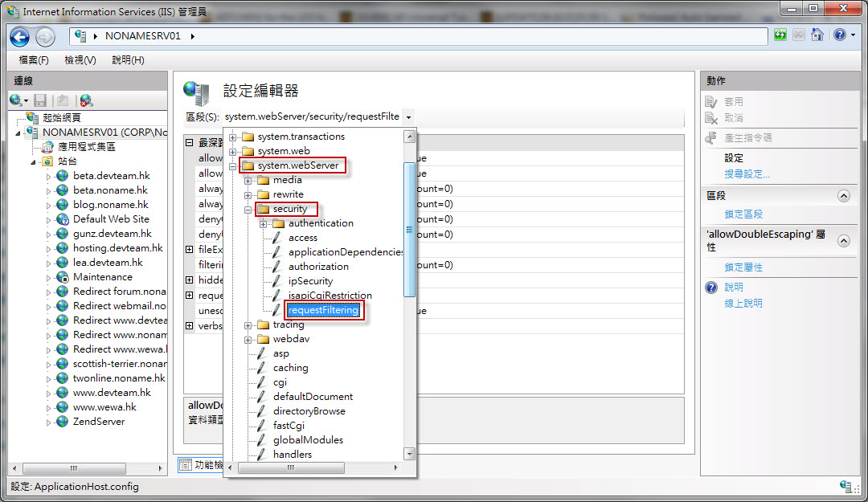
Task: Click the delete connection icon with red X
Action: click(x=86, y=100)
